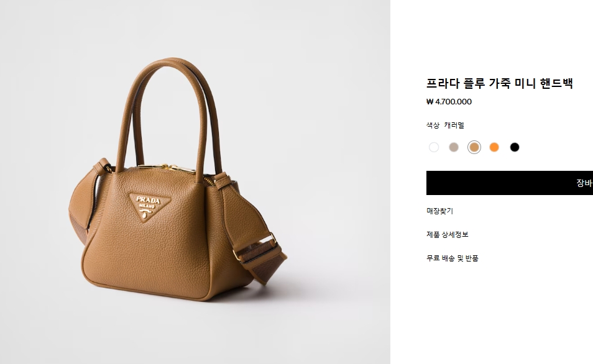Click the 캐러멜 color name label
This screenshot has width=593, height=364.
pyautogui.click(x=454, y=125)
